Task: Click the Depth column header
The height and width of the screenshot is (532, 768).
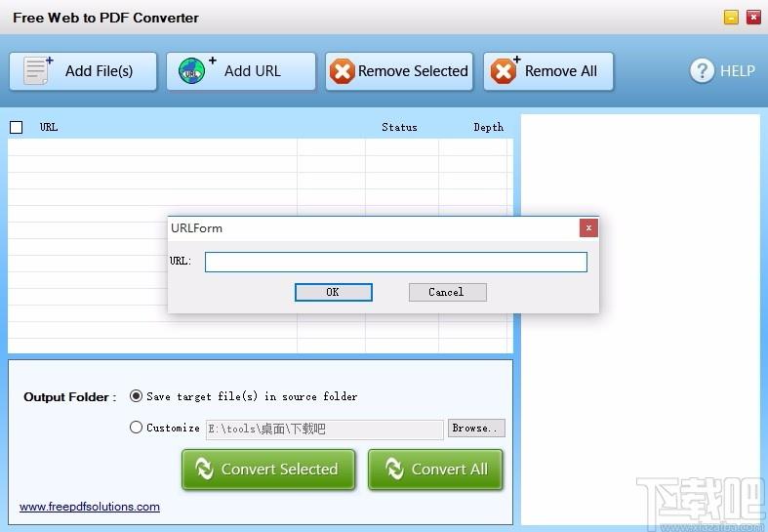Action: tap(488, 127)
